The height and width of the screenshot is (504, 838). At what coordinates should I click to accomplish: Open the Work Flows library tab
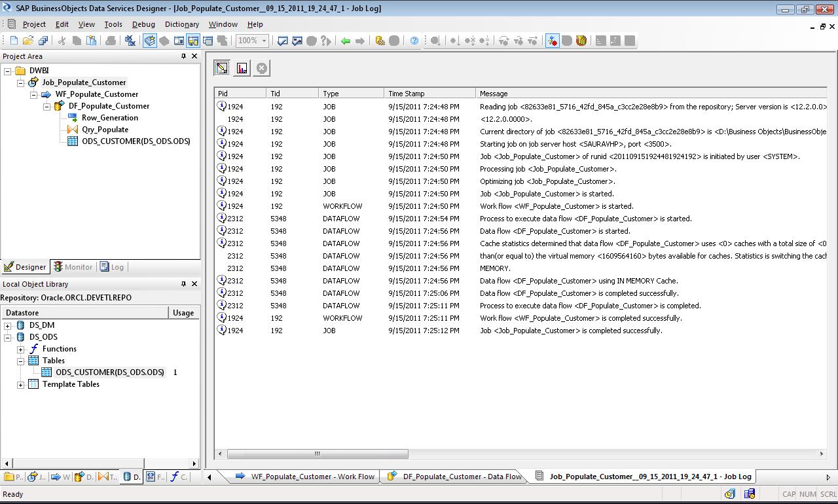coord(60,477)
